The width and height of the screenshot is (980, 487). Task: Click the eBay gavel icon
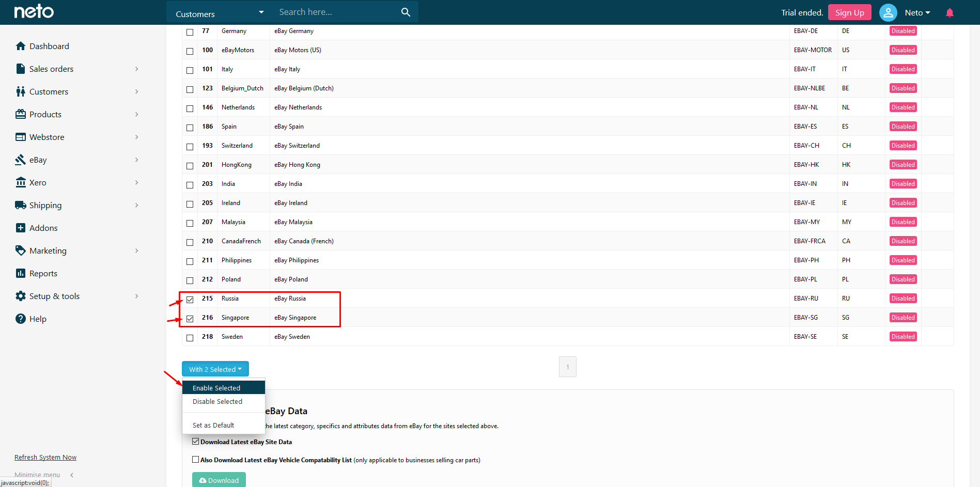[x=21, y=160]
